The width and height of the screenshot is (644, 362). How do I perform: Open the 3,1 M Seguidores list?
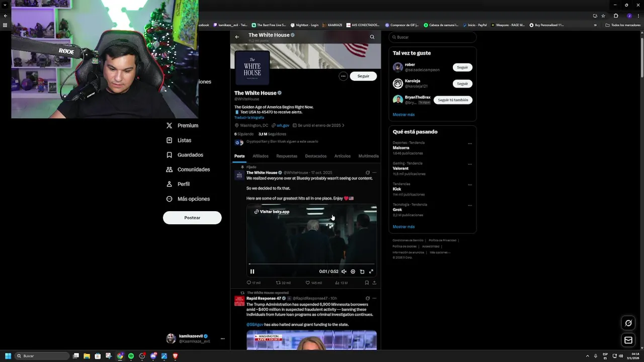[272, 134]
